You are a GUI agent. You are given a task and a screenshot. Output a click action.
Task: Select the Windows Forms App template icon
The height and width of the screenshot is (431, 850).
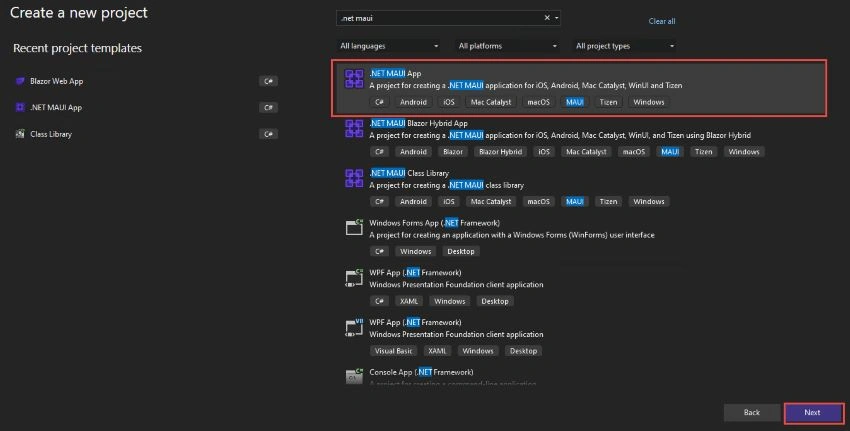click(354, 227)
